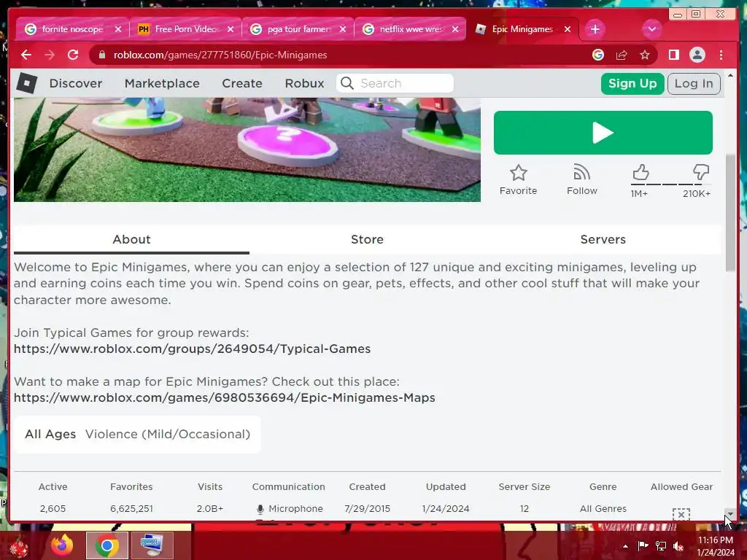Open the Typical-Games group link
Viewport: 747px width, 560px height.
(x=192, y=349)
